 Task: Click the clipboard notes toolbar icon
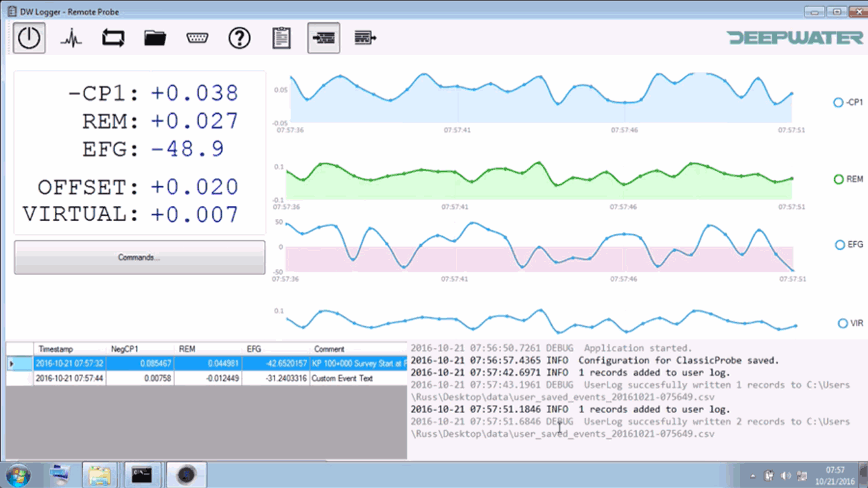point(281,38)
